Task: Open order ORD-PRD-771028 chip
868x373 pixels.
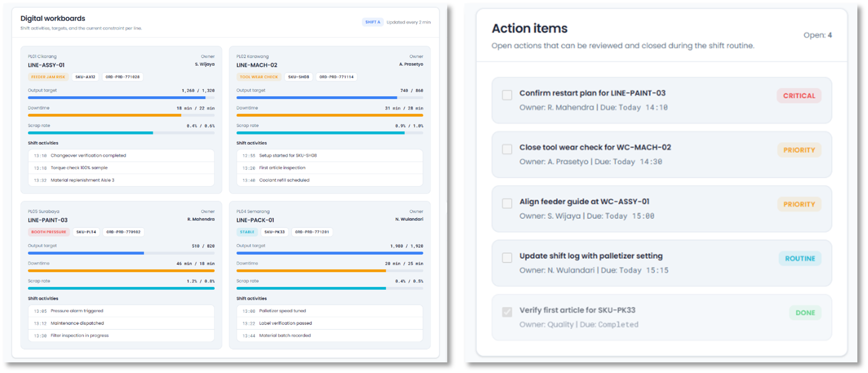Action: [122, 77]
